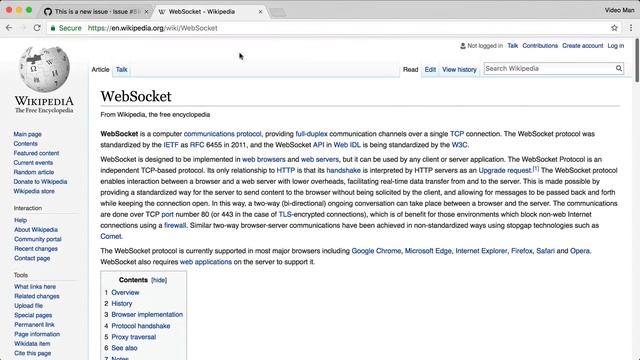The image size is (640, 360).
Task: Open the Help sidebar link
Action: coord(20,220)
